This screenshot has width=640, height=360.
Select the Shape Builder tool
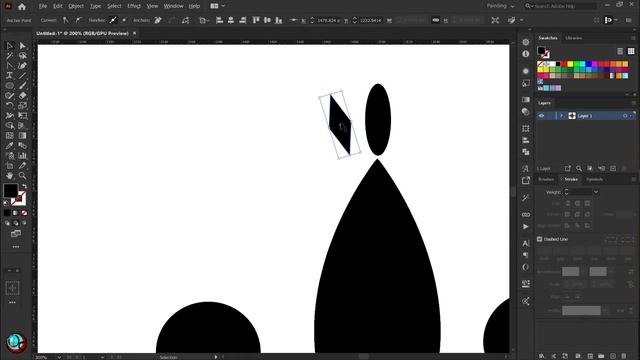point(9,126)
